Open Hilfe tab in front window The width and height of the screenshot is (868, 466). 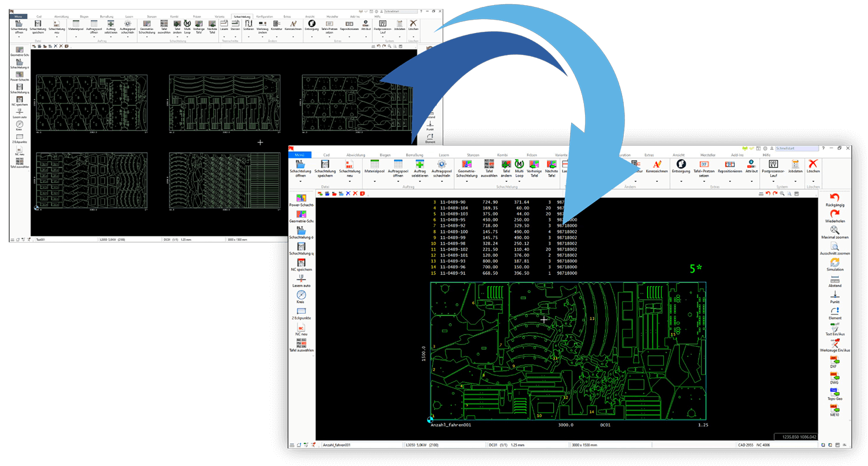766,155
